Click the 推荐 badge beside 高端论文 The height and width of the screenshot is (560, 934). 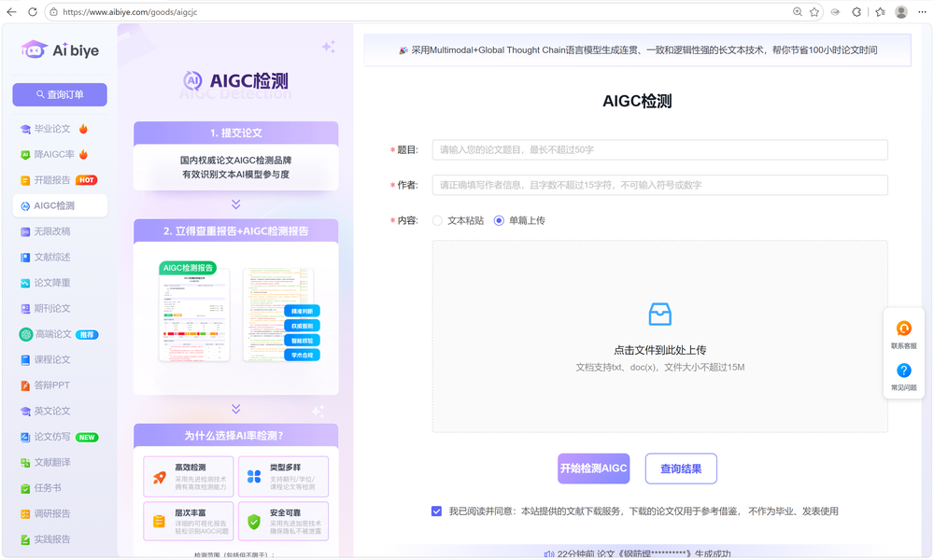87,334
